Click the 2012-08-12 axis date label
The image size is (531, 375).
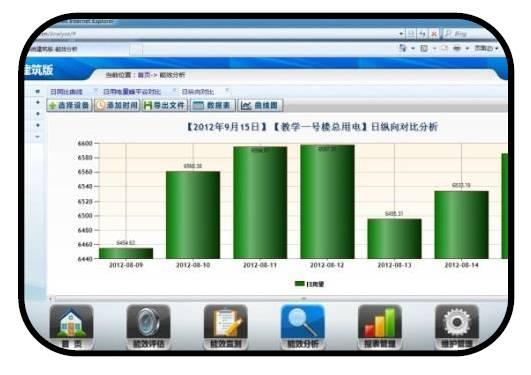(x=327, y=265)
